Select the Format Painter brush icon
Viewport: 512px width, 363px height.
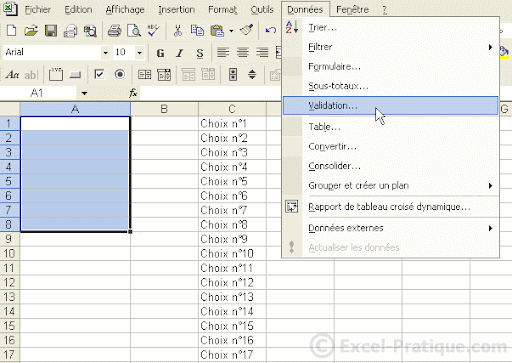(247, 30)
